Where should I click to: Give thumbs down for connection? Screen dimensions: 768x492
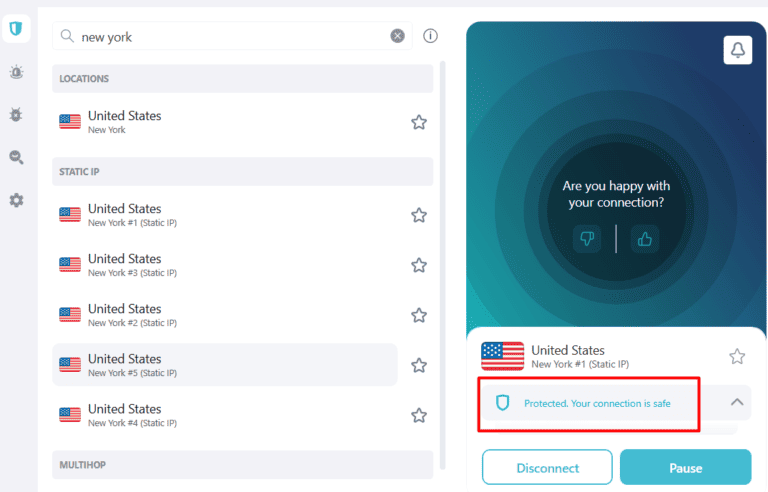click(x=587, y=239)
